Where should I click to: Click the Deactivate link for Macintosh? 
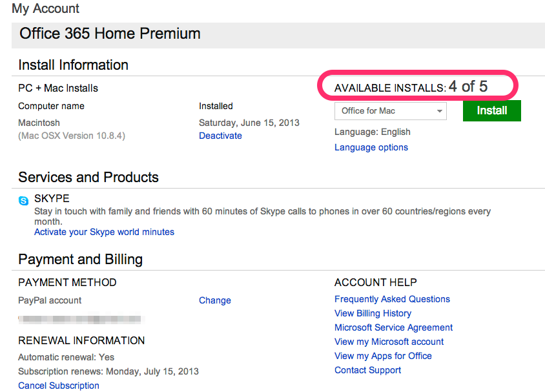coord(220,136)
